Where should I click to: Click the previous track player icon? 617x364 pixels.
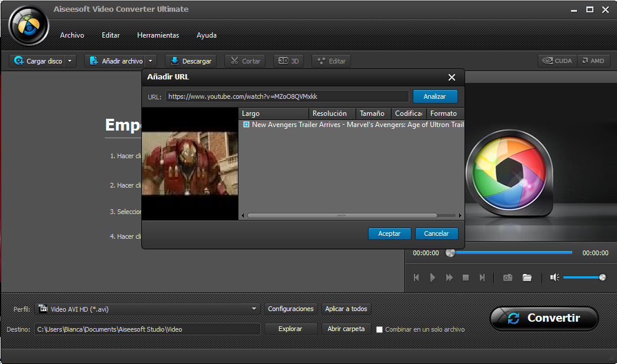tap(416, 278)
